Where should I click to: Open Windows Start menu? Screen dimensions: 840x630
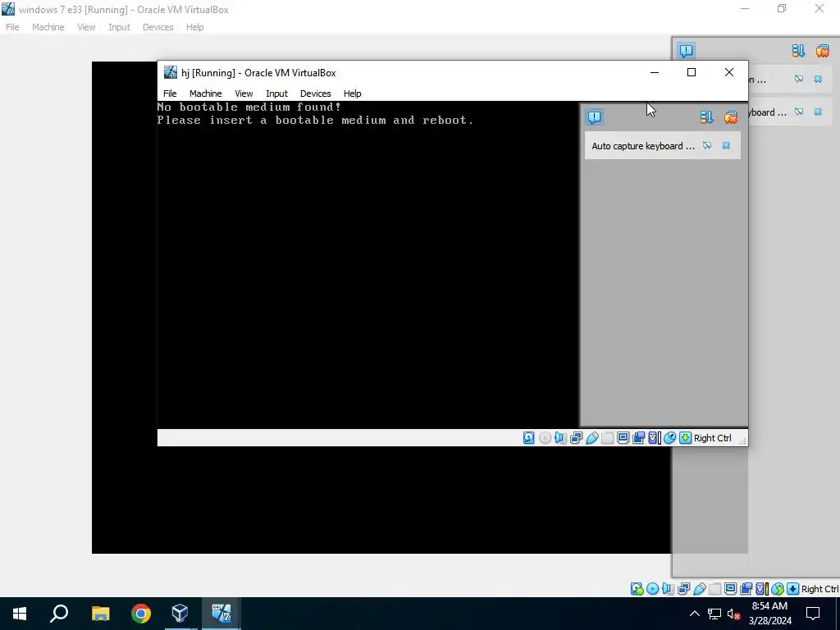[x=20, y=614]
